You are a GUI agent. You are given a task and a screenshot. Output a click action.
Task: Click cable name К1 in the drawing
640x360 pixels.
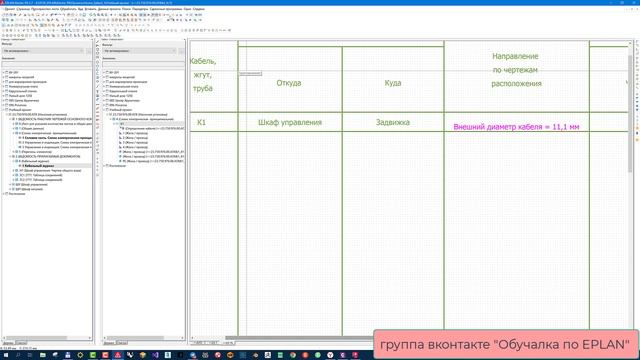click(x=202, y=122)
